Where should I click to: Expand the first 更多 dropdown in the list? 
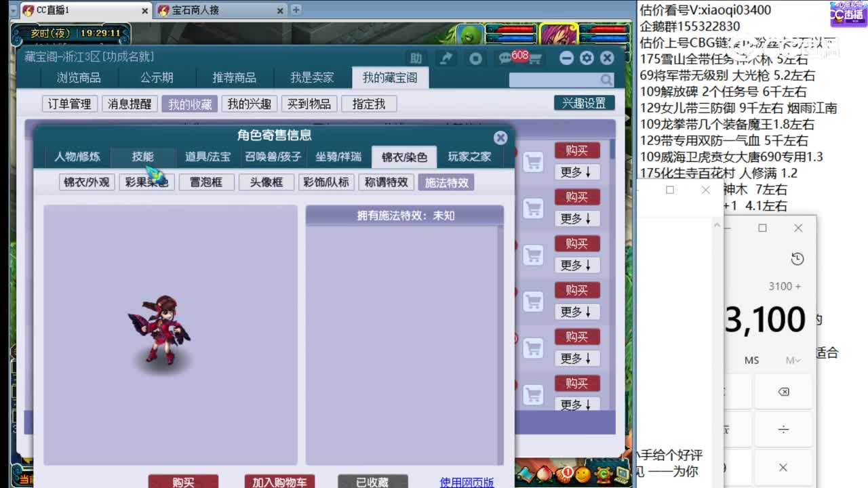point(577,171)
